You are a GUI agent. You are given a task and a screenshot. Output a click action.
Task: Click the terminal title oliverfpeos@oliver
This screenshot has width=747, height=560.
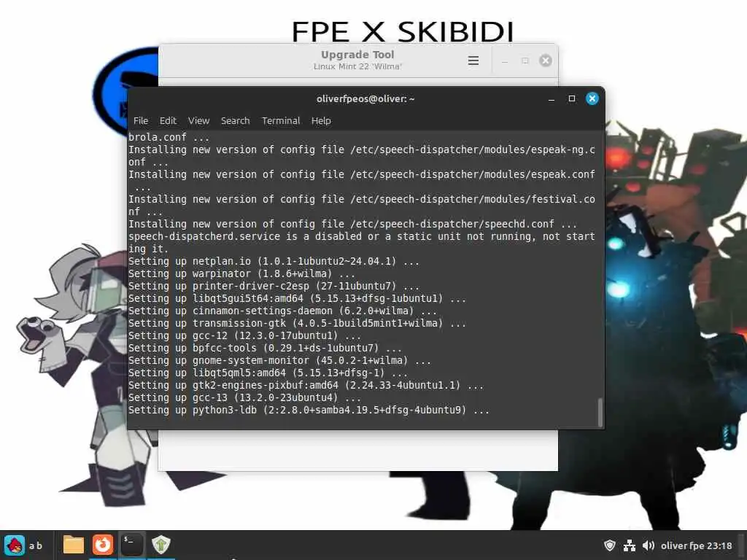tap(365, 99)
